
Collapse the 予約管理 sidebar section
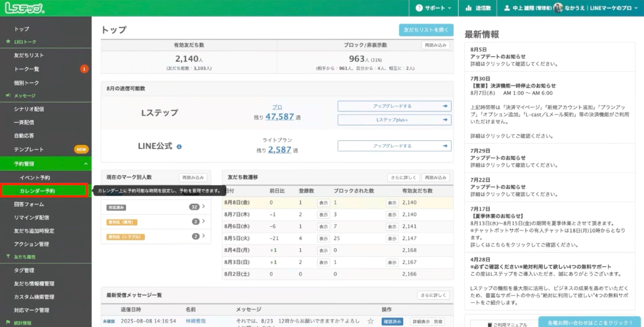tap(86, 163)
